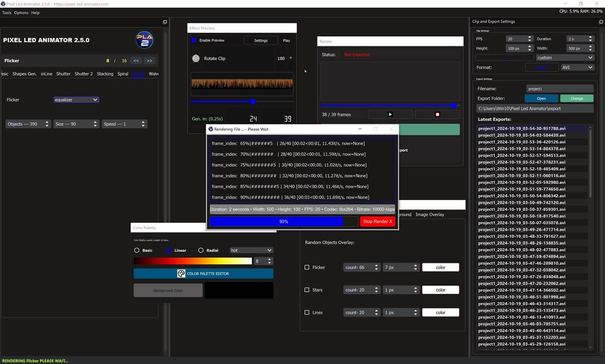Screen dimensions: 605x364
Task: Click the green Change export folder button
Action: pyautogui.click(x=577, y=98)
